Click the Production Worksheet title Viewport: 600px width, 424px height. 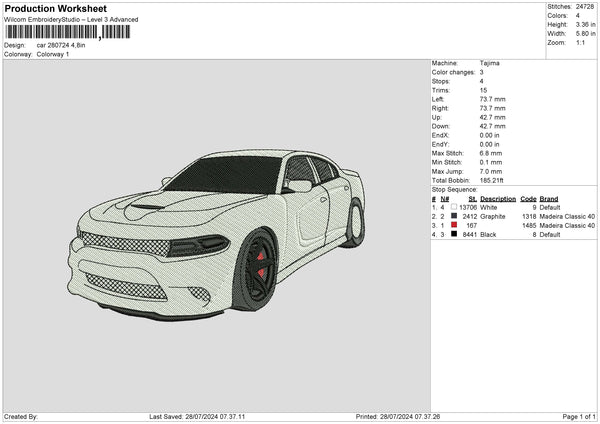click(54, 8)
